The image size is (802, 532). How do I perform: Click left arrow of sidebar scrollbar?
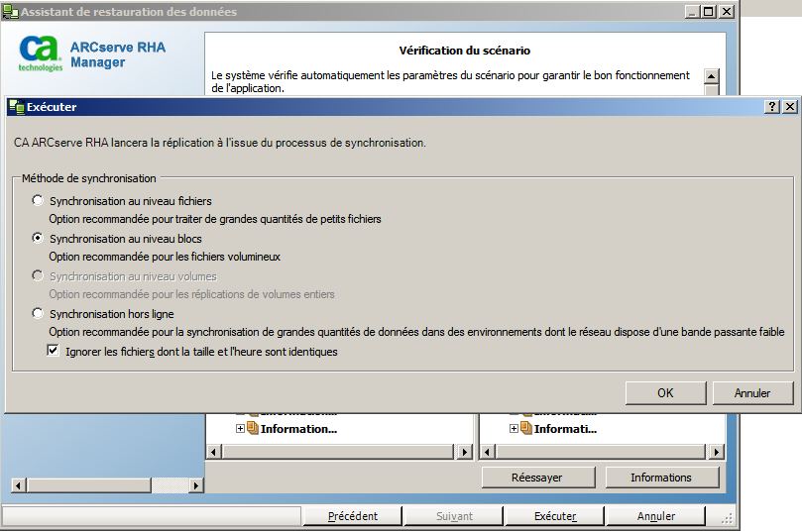pyautogui.click(x=19, y=485)
